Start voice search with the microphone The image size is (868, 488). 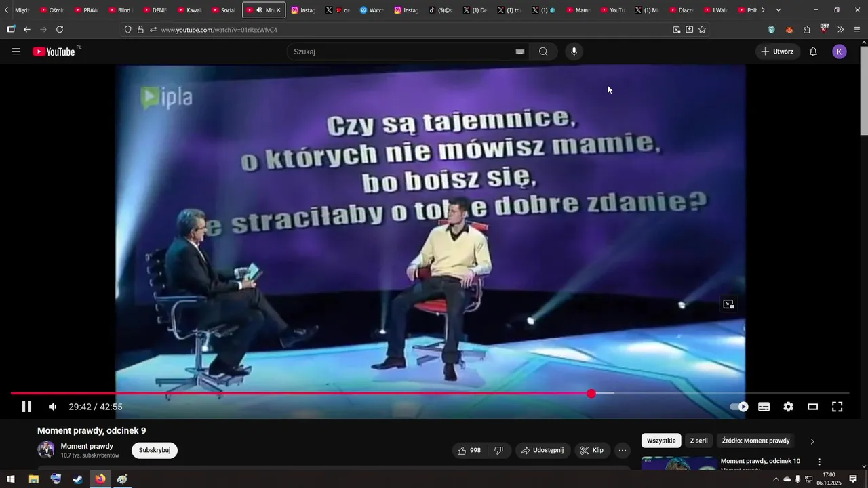[574, 52]
